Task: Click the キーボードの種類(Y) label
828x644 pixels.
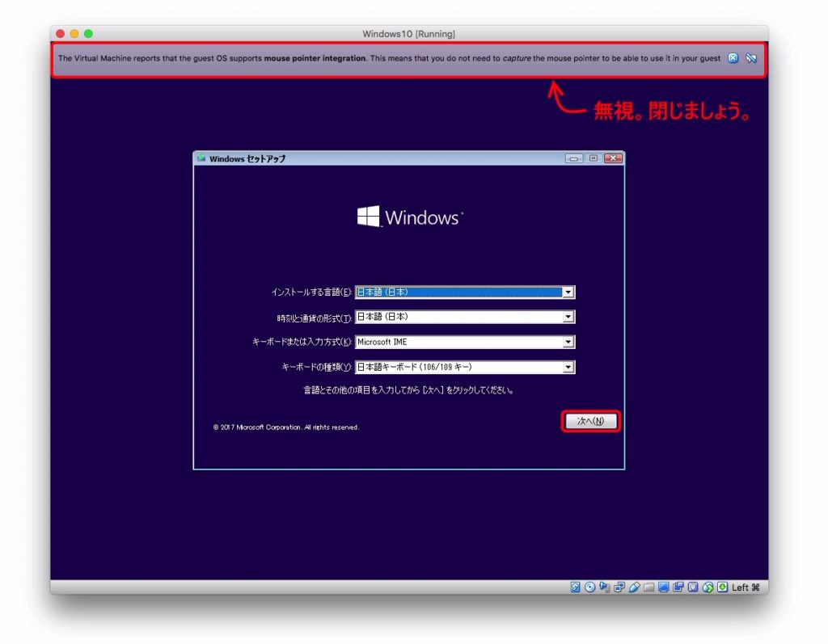Action: (317, 367)
